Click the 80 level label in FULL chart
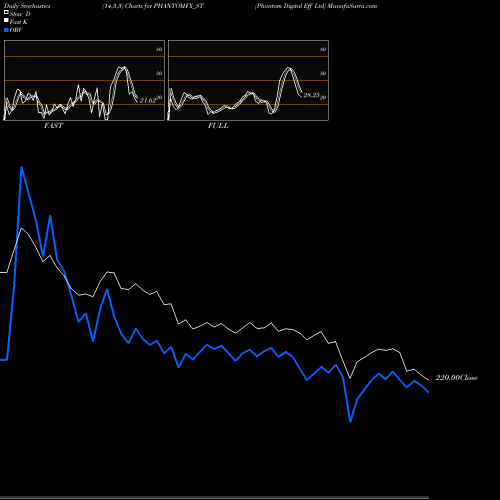The image size is (500, 500). click(x=323, y=49)
